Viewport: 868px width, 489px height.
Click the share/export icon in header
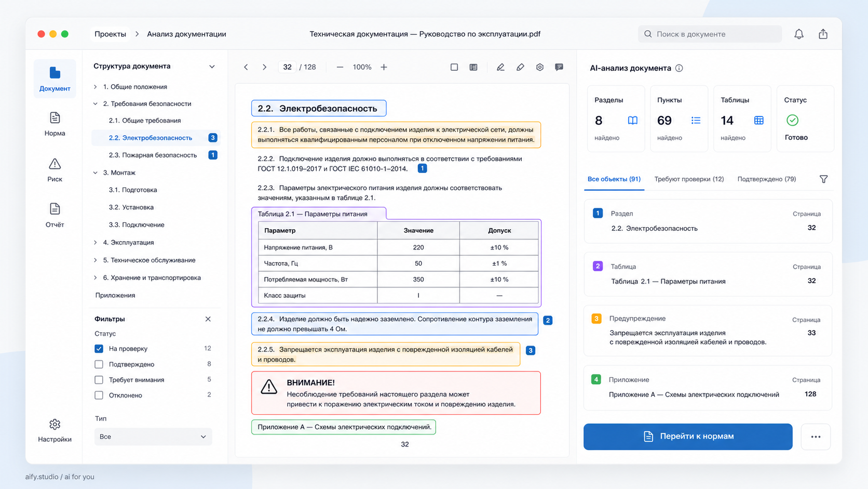click(823, 34)
